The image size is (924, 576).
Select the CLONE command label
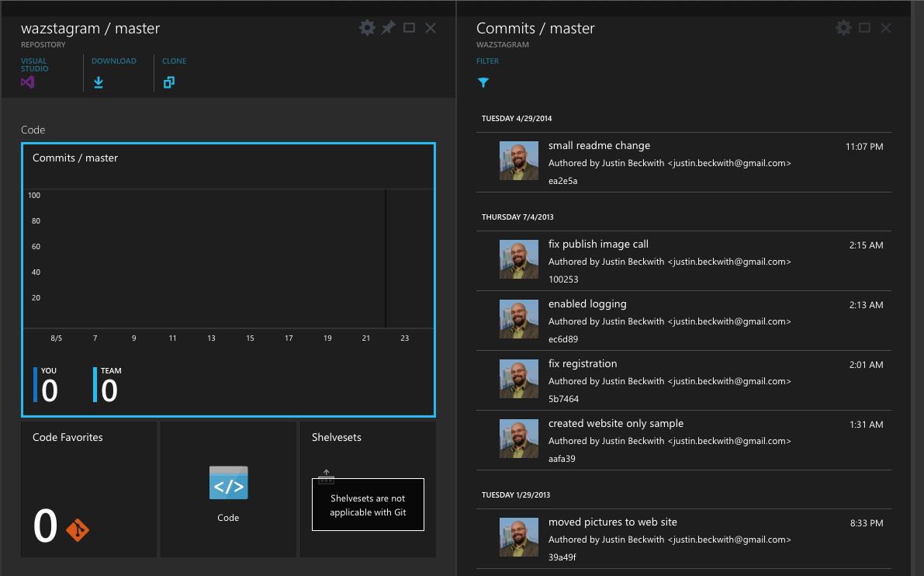174,61
